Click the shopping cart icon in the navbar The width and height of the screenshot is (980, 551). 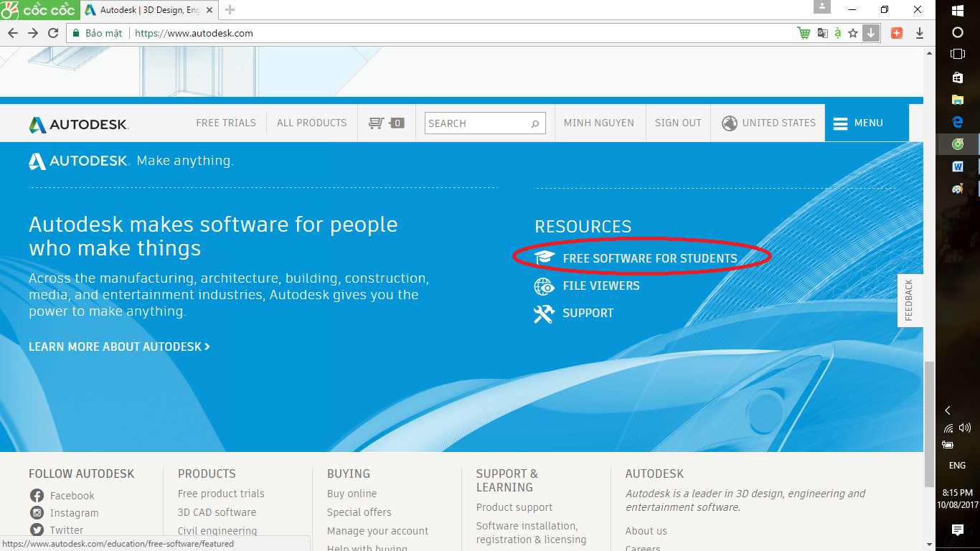click(377, 123)
